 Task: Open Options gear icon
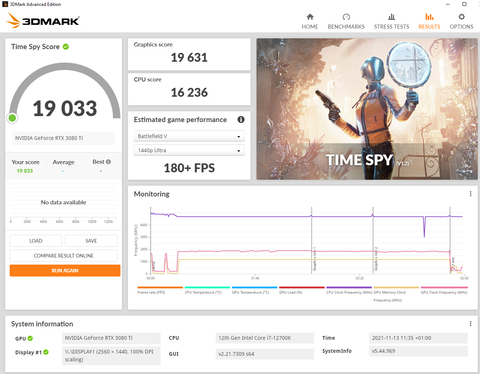point(461,17)
